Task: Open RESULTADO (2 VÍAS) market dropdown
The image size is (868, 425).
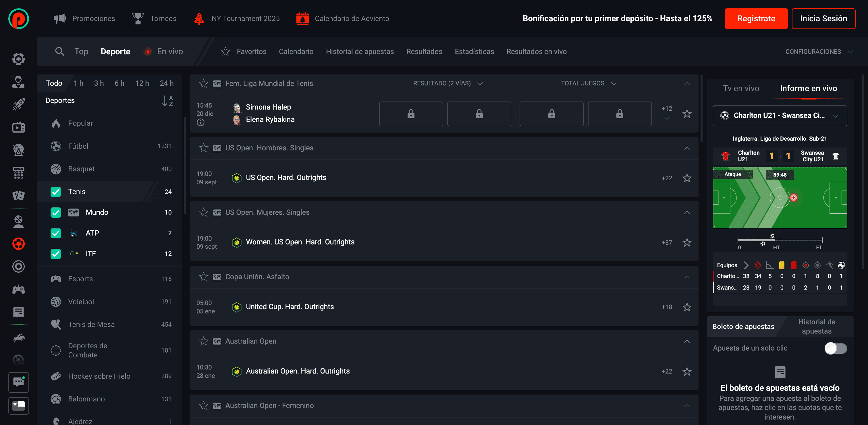Action: coord(447,83)
